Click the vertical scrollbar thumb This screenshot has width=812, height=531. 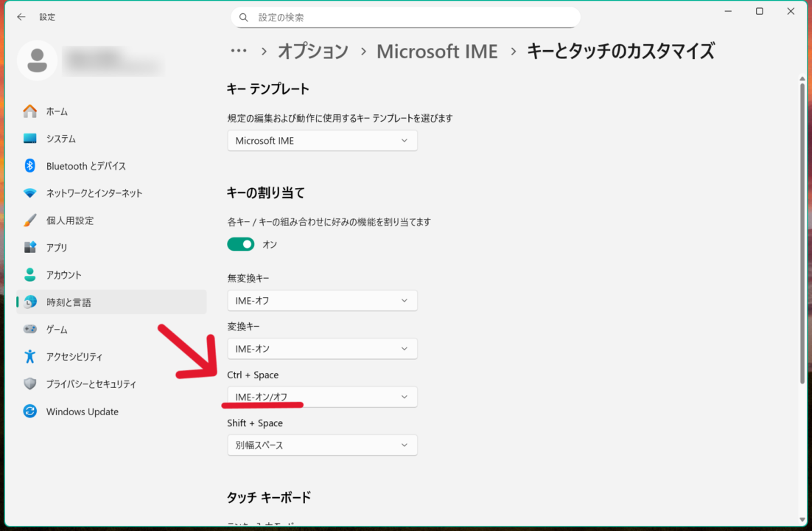point(802,233)
